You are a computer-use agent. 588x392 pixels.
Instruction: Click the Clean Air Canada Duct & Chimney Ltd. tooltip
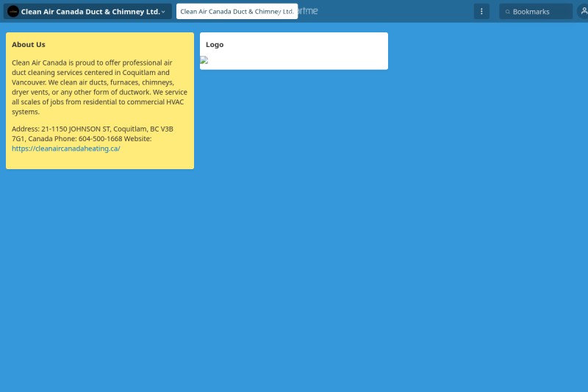click(237, 12)
